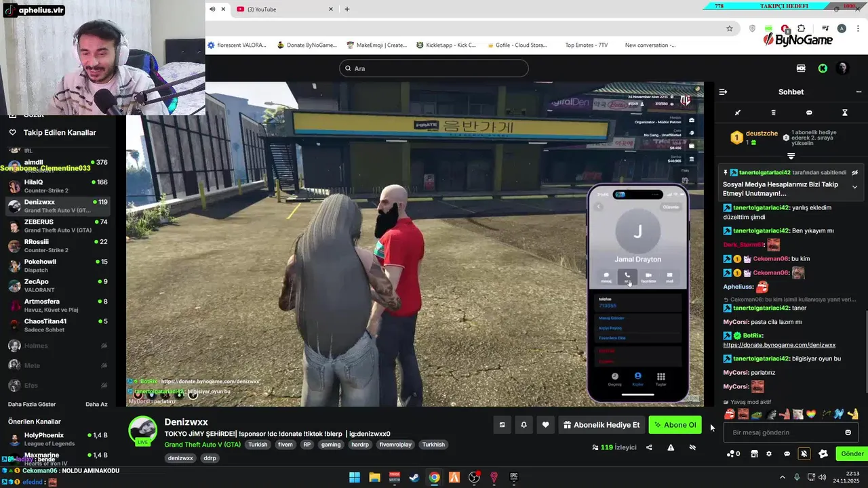Collapse the Sohbet chat panel arrow icon
The image size is (868, 488).
pos(723,91)
